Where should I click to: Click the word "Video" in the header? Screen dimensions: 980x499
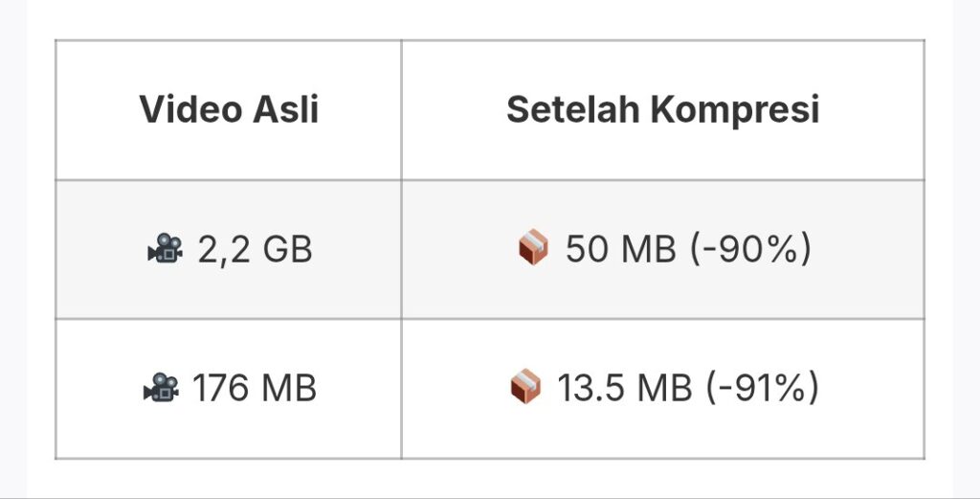pos(189,110)
